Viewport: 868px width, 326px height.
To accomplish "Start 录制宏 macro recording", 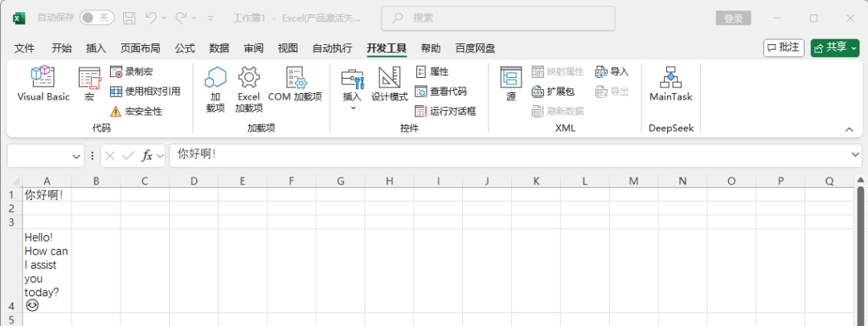I will [x=132, y=71].
